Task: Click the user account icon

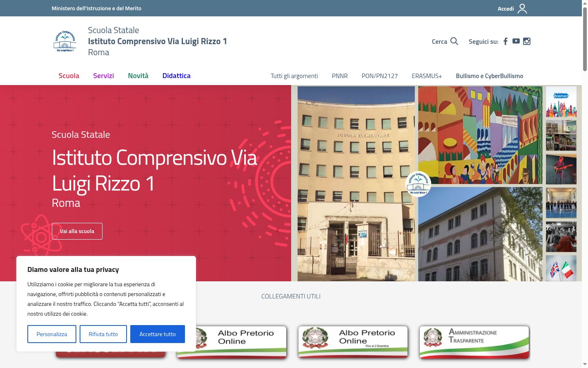Action: pos(522,9)
